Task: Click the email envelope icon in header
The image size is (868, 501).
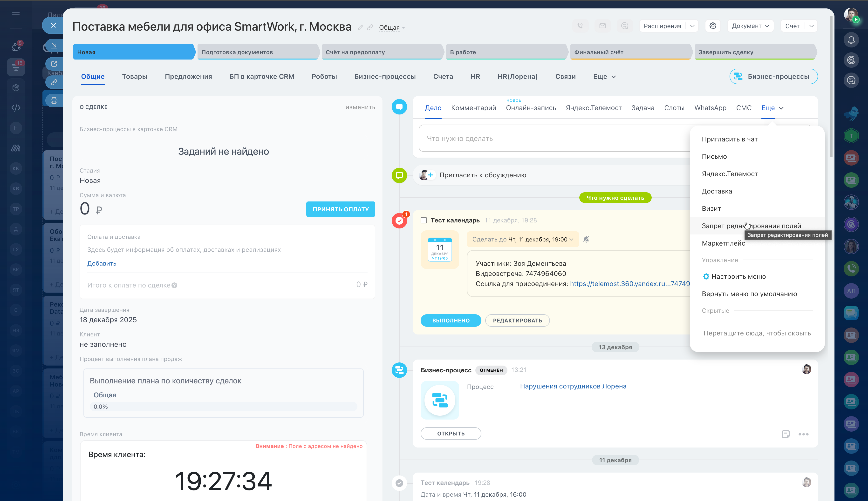Action: (x=602, y=26)
